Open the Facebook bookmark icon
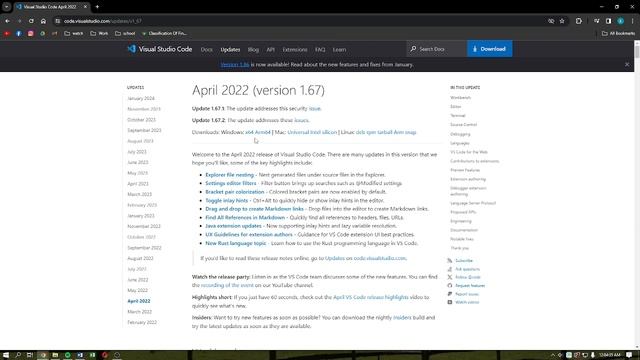 tap(19, 33)
